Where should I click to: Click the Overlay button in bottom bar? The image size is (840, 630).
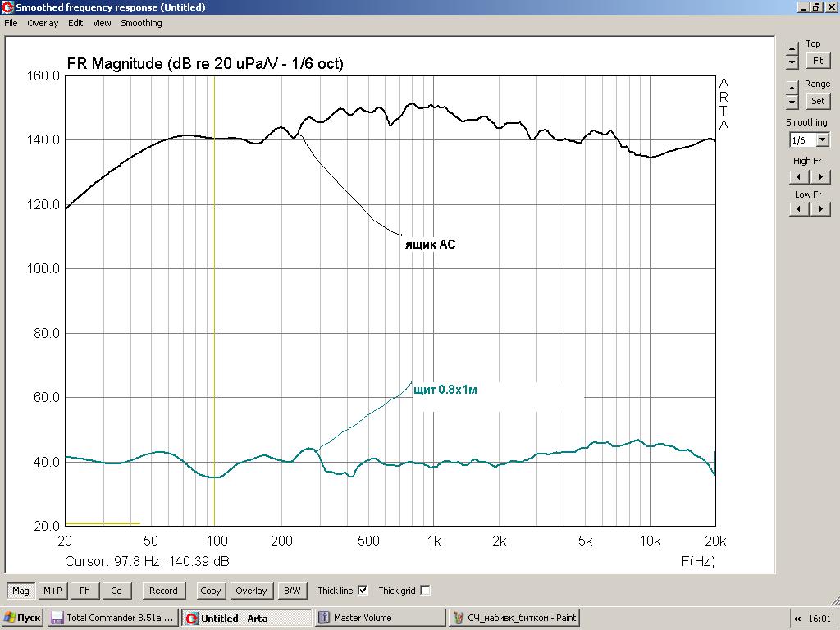(251, 591)
